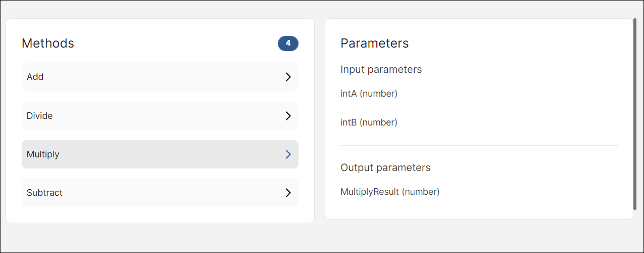Choose the Subtract method
The width and height of the screenshot is (644, 253).
[x=44, y=193]
